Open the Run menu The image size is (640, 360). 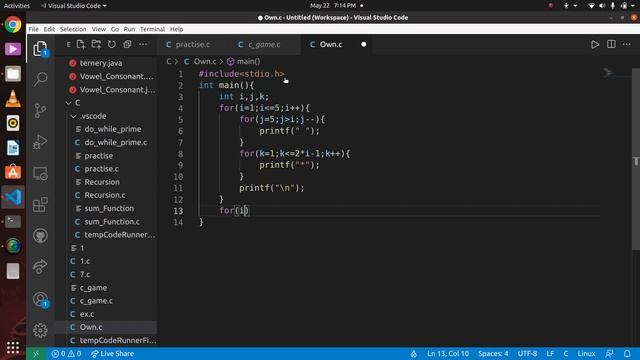pyautogui.click(x=129, y=29)
